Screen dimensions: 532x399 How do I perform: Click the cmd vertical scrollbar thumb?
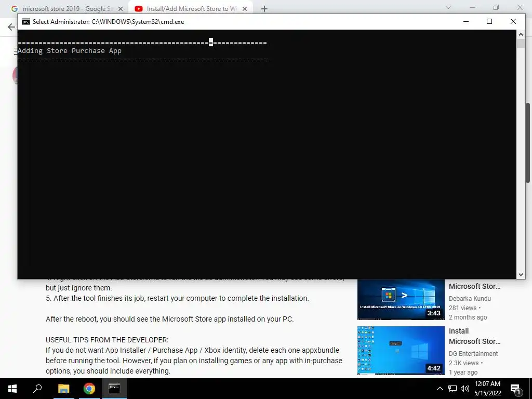[x=521, y=43]
